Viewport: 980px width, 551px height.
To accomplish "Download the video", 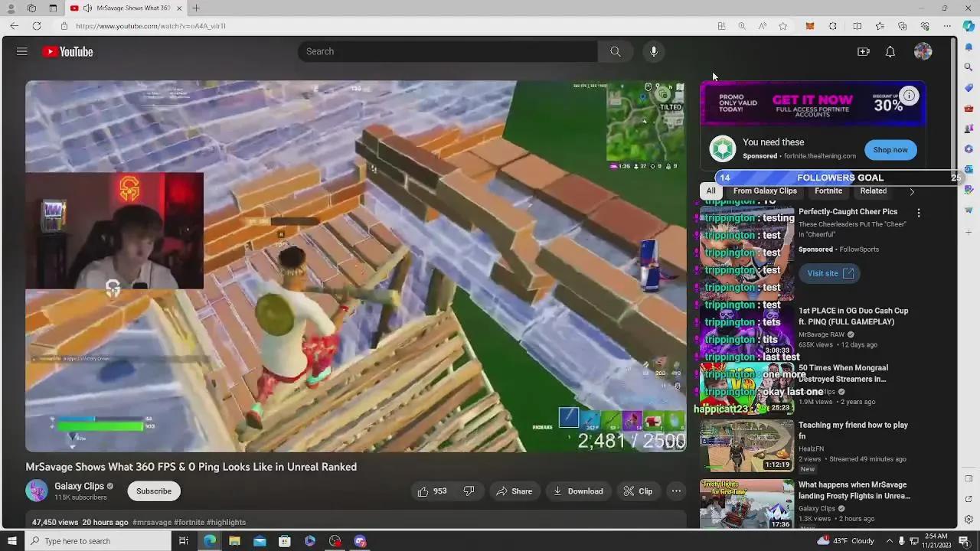I will tap(578, 491).
